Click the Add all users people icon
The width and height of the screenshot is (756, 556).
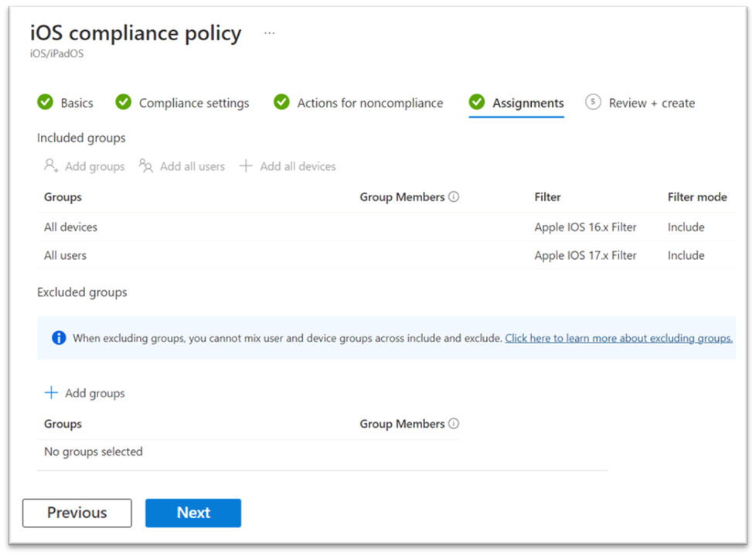[x=145, y=166]
